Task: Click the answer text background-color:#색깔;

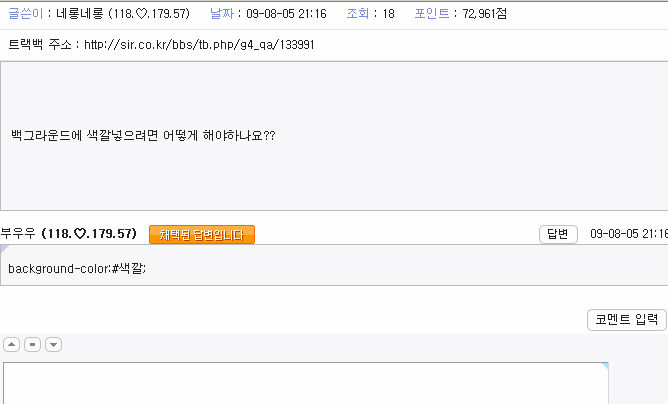Action: [77, 268]
